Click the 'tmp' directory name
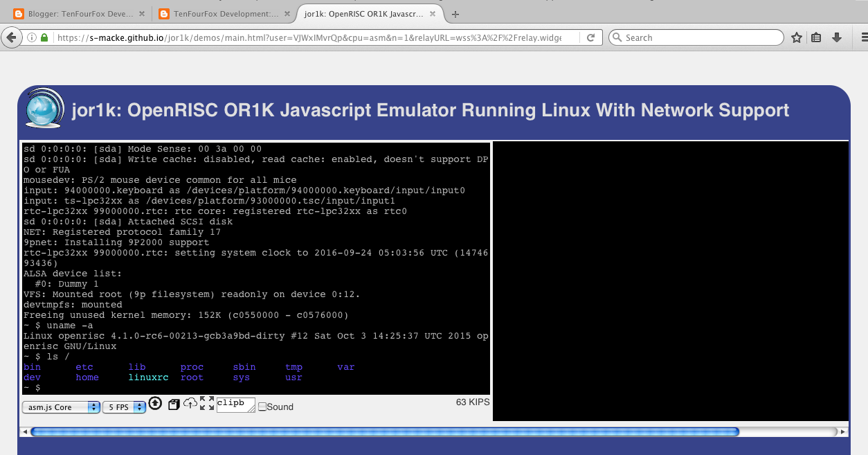This screenshot has width=868, height=455. tap(294, 367)
